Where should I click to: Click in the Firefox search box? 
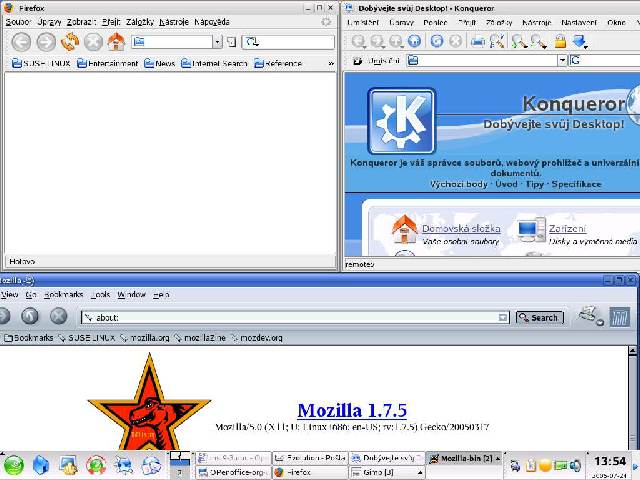289,42
